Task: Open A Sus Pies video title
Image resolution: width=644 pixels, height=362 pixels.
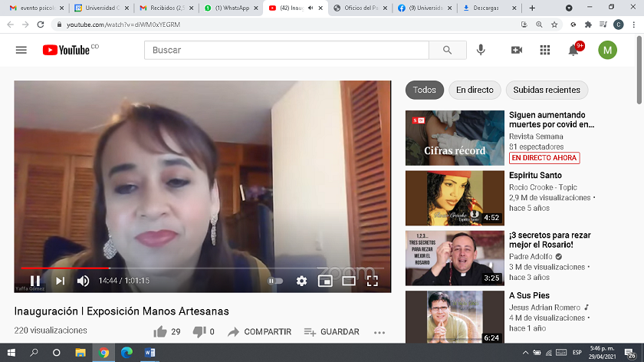Action: [x=530, y=295]
